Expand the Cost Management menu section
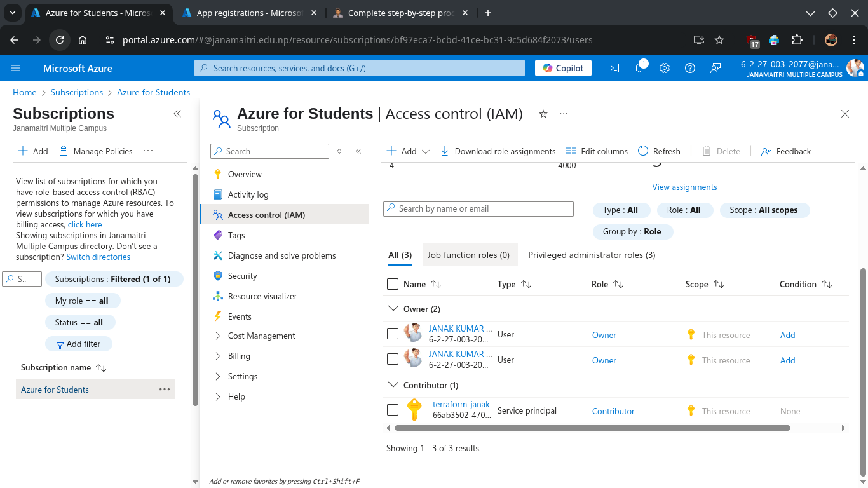This screenshot has height=488, width=868. point(218,335)
